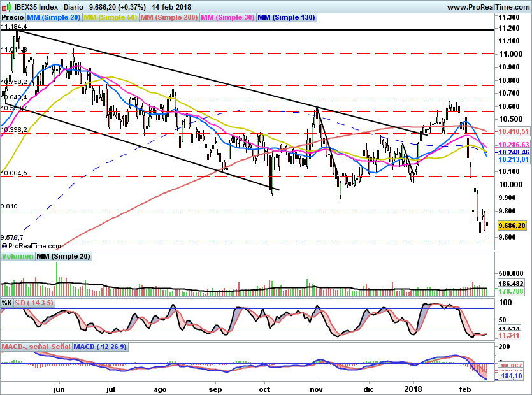The height and width of the screenshot is (395, 532).
Task: Select the Precio panel label
Action: coord(13,18)
